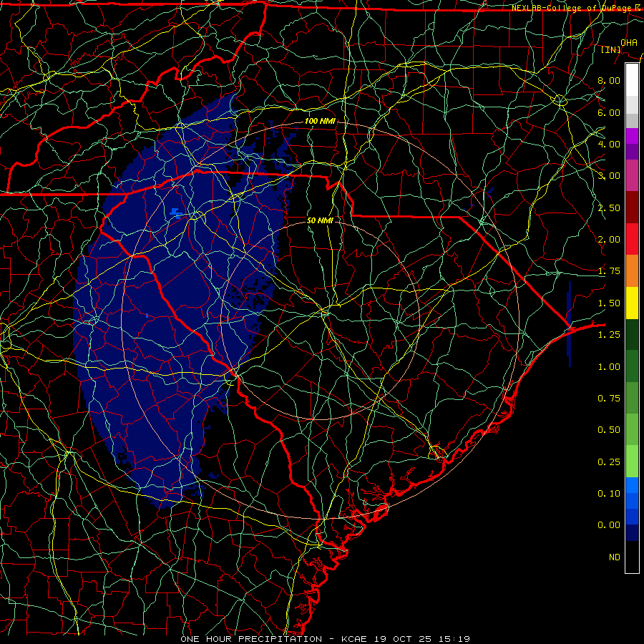Screen dimensions: 644x644
Task: Select the 1.75 legend value
Action: pos(609,271)
